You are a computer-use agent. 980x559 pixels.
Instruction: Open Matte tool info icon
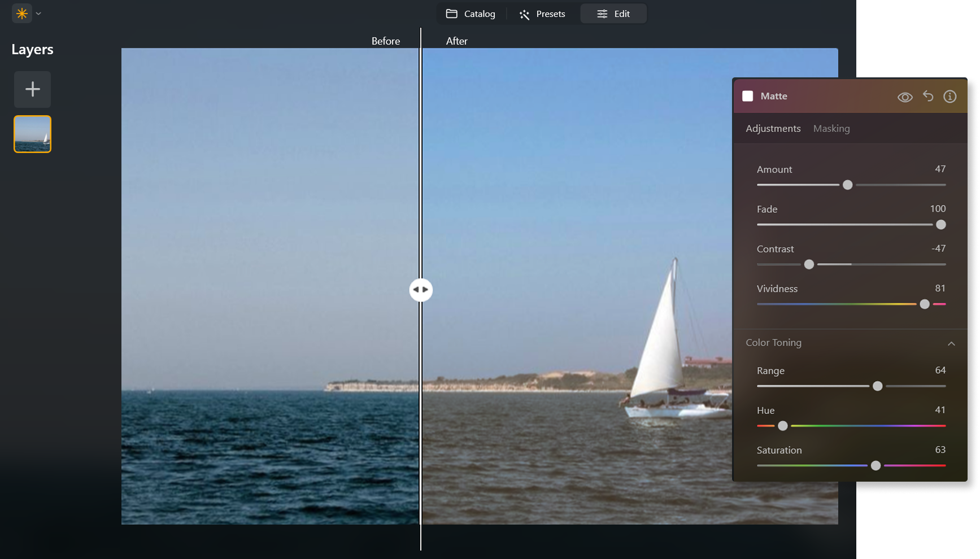pyautogui.click(x=950, y=97)
